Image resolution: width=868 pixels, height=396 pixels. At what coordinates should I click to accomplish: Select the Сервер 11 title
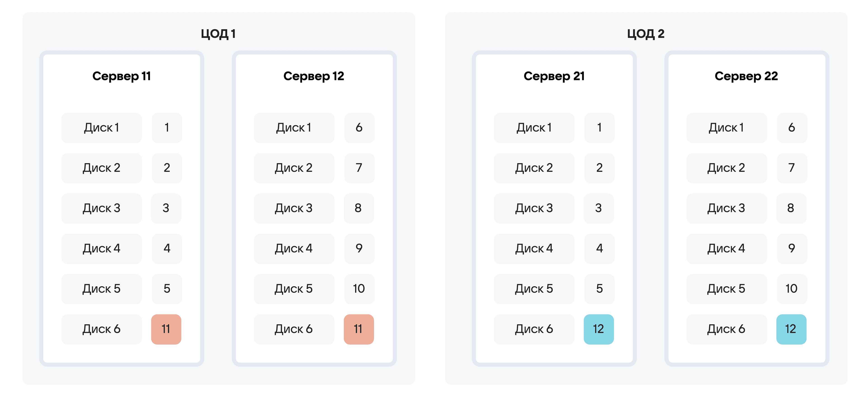(121, 76)
